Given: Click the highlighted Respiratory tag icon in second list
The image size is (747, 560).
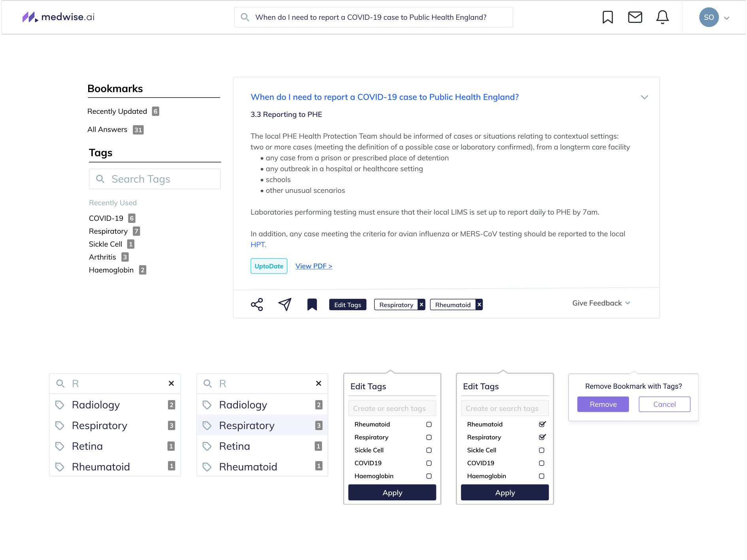Looking at the screenshot, I should [207, 426].
